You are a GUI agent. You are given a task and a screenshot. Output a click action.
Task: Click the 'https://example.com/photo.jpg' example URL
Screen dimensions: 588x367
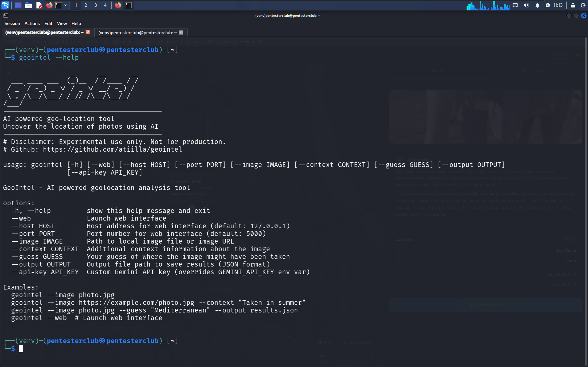click(137, 303)
